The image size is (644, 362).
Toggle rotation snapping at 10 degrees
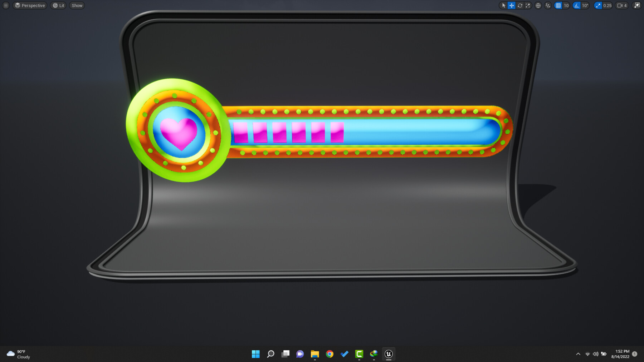point(576,5)
